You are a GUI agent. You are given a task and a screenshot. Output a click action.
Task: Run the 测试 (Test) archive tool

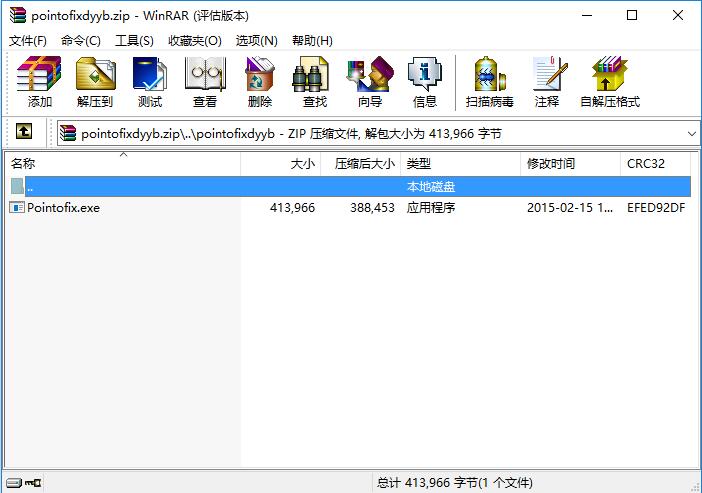150,82
